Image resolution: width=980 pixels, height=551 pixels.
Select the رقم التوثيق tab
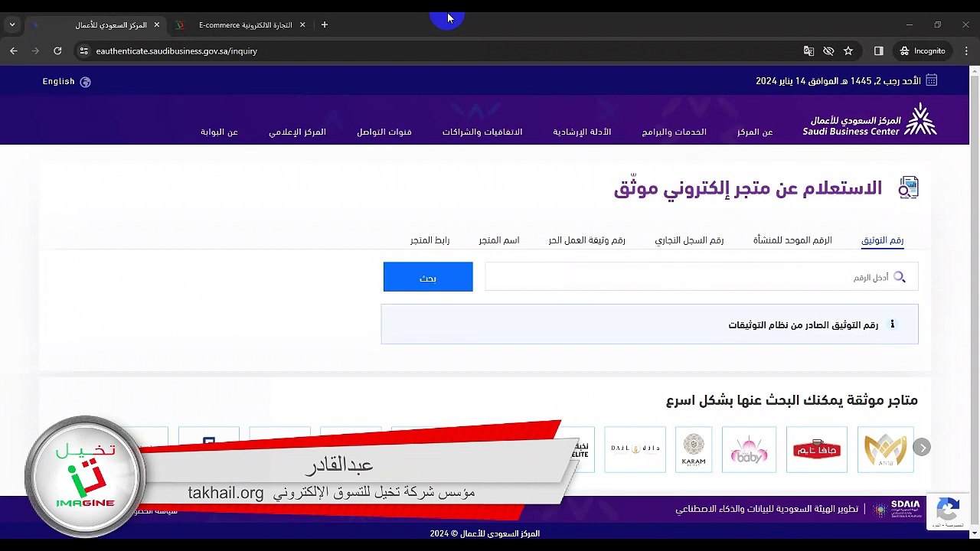(882, 240)
